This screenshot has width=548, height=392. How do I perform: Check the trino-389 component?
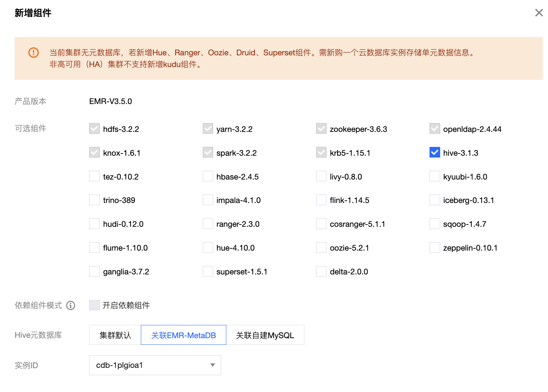point(95,200)
